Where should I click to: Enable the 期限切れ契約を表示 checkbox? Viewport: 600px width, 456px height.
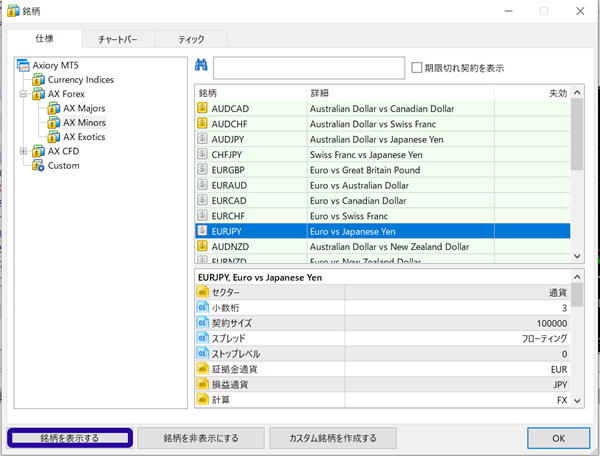pos(416,68)
